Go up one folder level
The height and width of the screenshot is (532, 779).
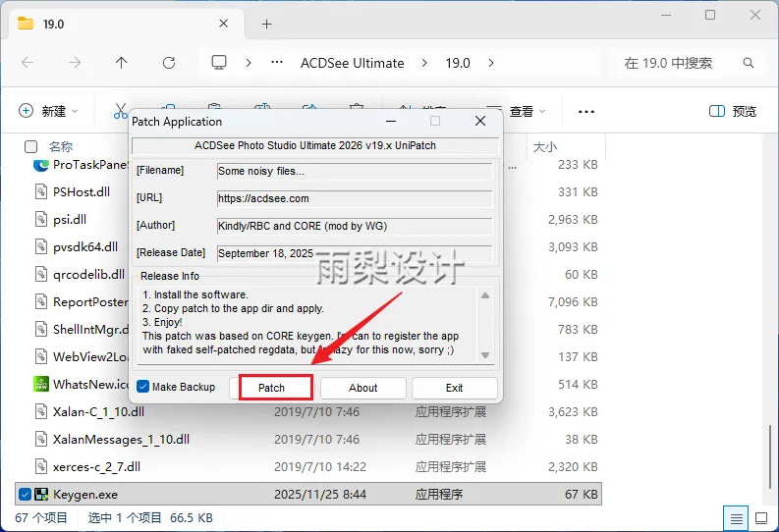[x=121, y=63]
